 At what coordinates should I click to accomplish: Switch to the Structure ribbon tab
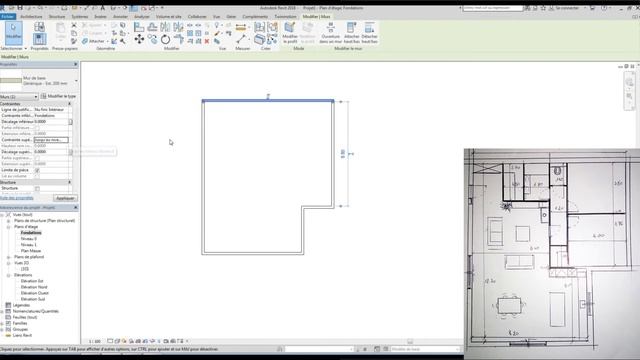[x=57, y=16]
